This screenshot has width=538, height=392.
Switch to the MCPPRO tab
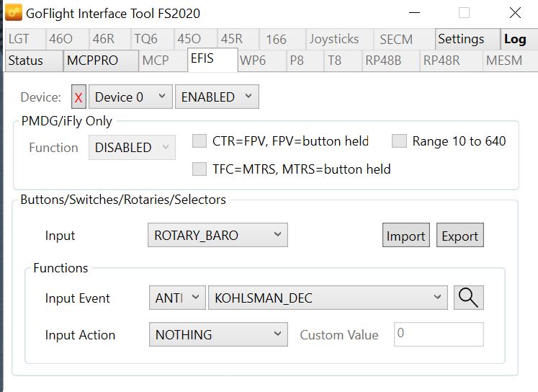point(93,61)
